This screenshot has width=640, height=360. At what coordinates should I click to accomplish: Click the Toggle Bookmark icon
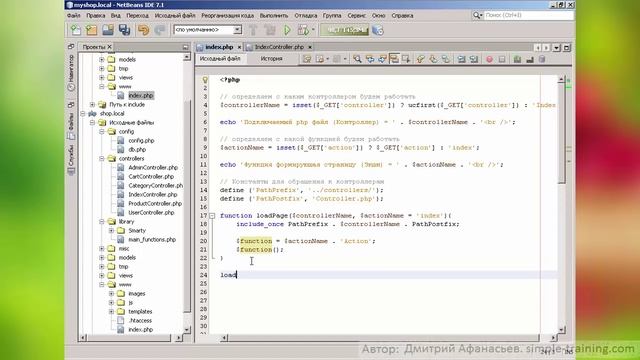click(445, 59)
